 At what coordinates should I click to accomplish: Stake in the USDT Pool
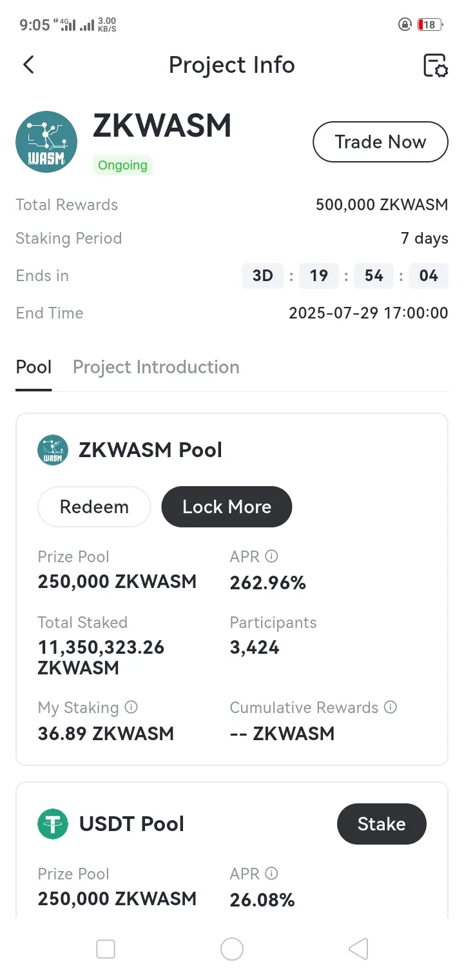coord(382,824)
